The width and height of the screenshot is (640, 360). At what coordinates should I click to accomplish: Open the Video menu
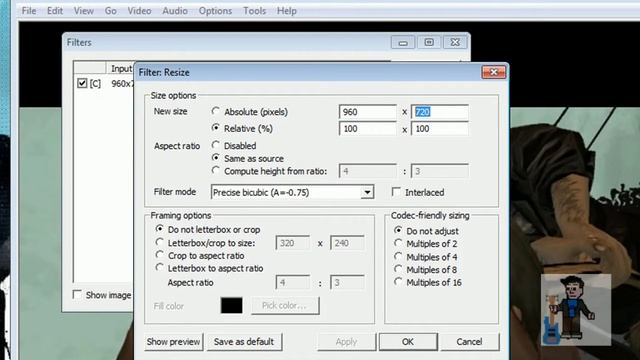coord(139,11)
